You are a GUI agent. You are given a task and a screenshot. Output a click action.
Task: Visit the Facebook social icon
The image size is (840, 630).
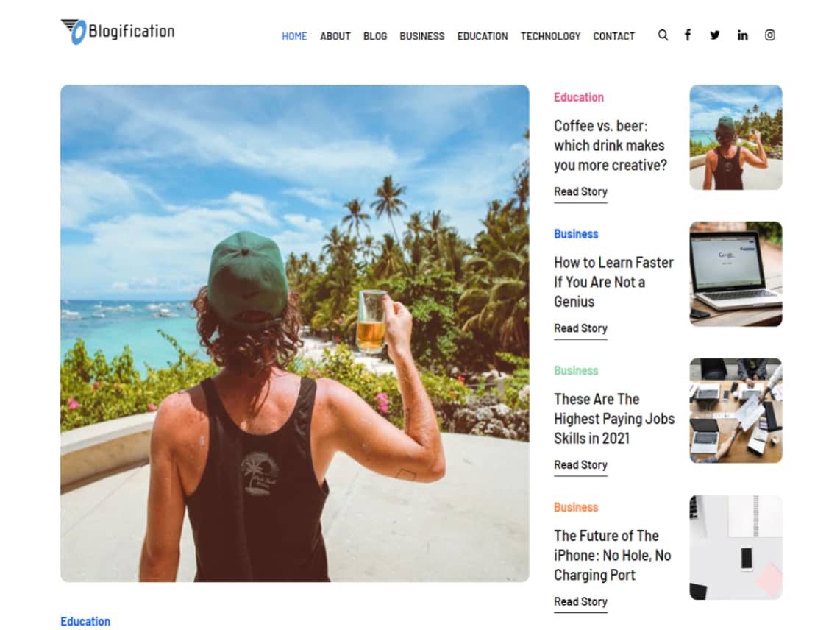(x=688, y=35)
